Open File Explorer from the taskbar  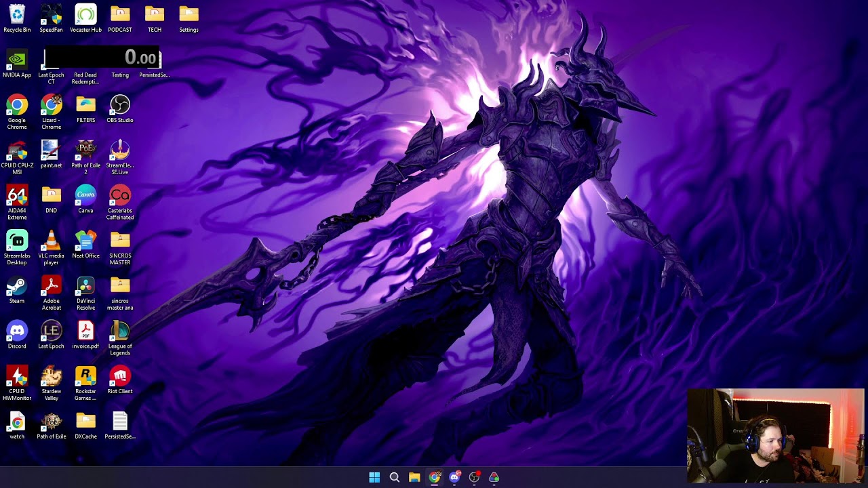coord(414,477)
